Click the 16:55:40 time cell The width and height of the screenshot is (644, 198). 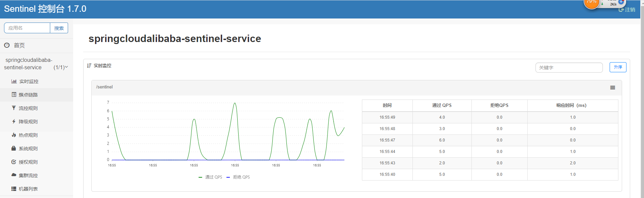coord(387,174)
